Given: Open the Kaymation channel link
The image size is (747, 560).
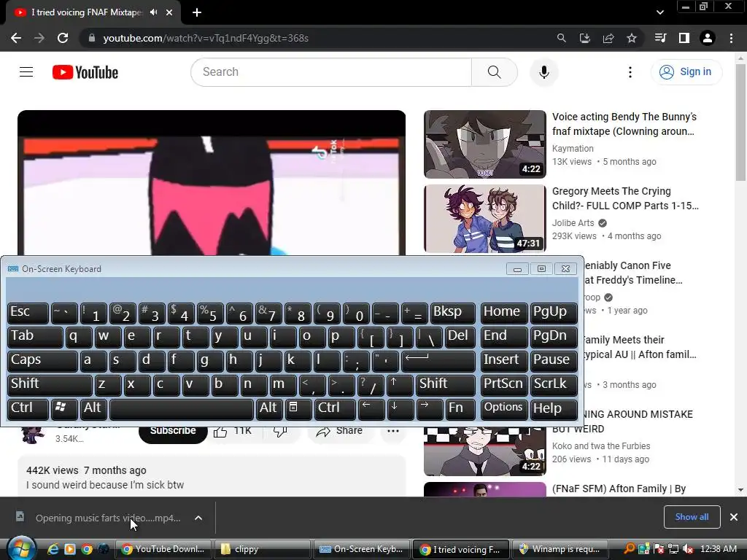Looking at the screenshot, I should tap(573, 149).
